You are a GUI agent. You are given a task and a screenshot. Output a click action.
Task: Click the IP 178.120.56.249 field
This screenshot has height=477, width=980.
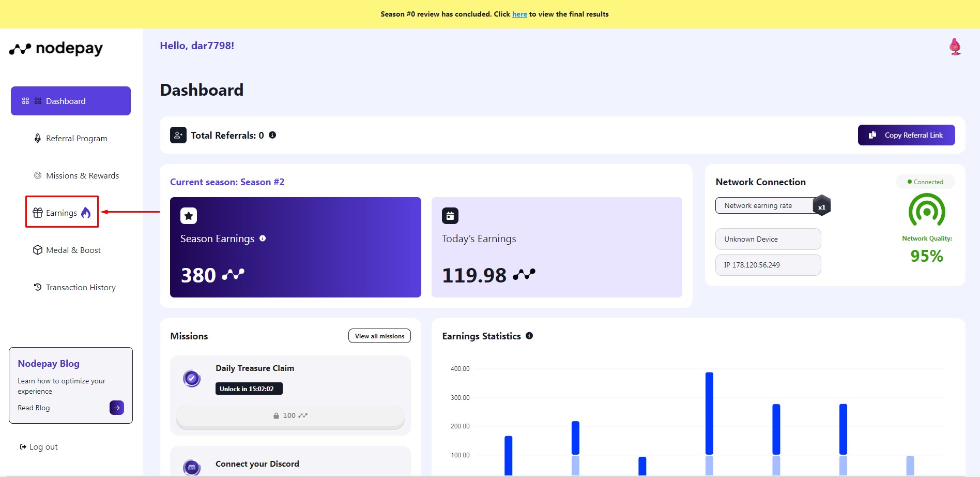point(768,265)
